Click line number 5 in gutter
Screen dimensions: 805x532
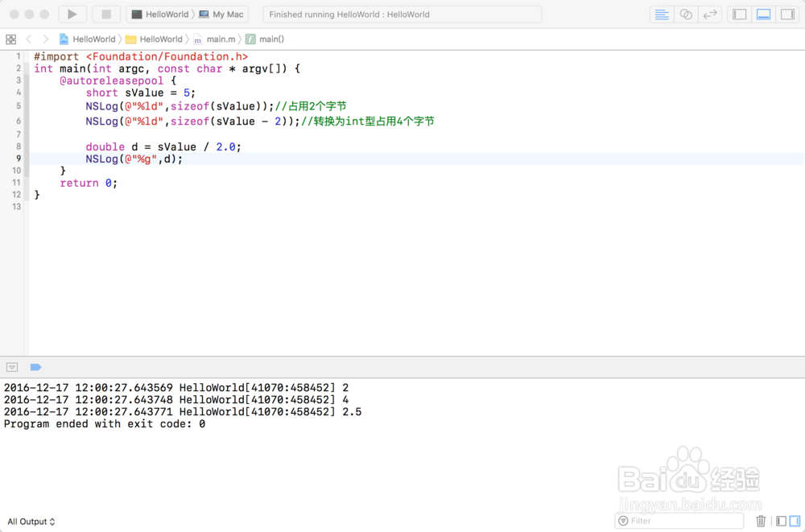[x=19, y=105]
